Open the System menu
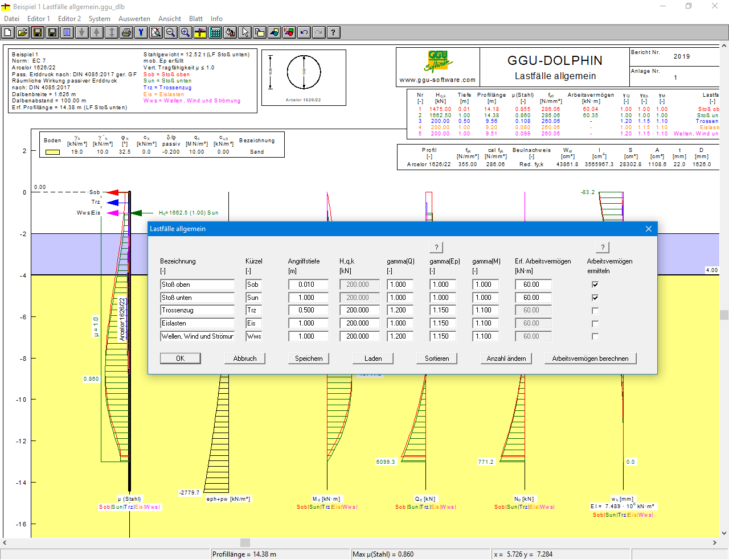Image resolution: width=729 pixels, height=560 pixels. coord(100,19)
